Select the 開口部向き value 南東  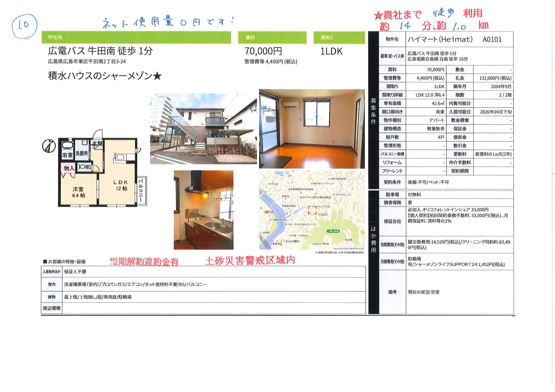pos(440,112)
